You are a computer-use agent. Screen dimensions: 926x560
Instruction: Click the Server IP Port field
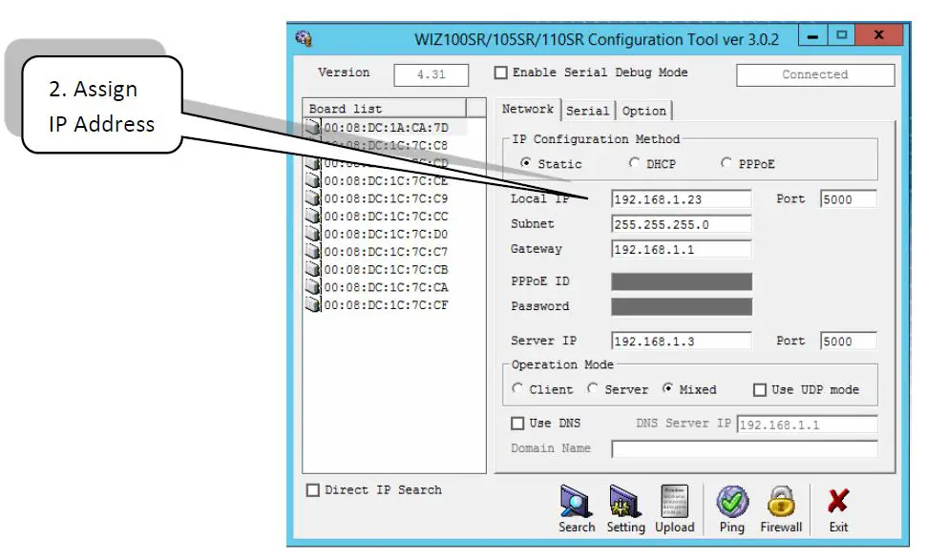(849, 342)
